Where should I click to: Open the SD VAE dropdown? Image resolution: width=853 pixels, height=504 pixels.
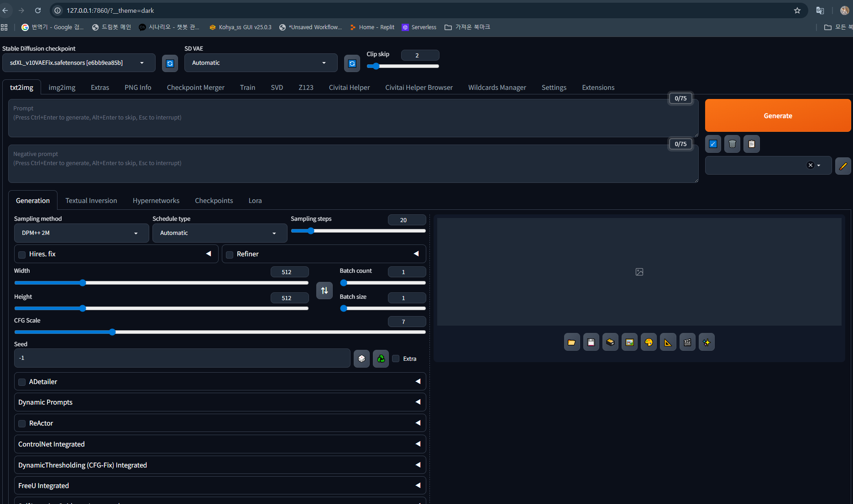pos(261,63)
